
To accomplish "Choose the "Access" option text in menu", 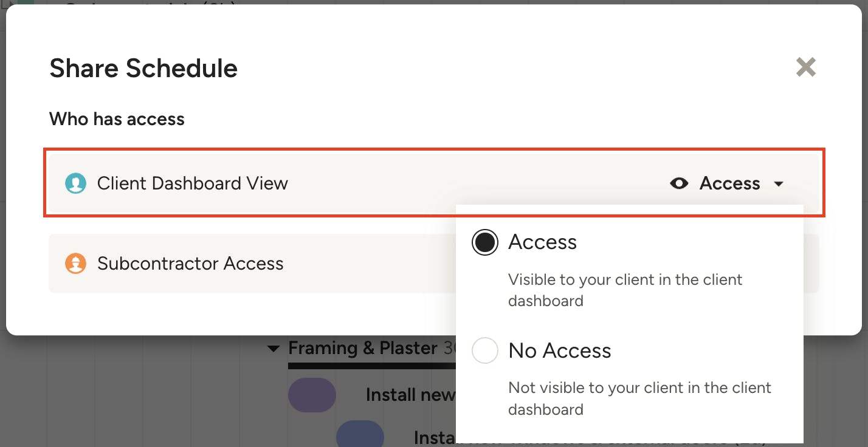I will pos(542,242).
